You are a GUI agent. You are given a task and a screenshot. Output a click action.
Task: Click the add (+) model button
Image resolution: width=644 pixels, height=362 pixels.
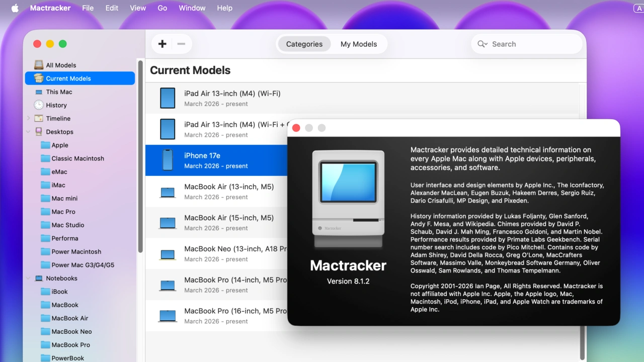[x=162, y=44]
